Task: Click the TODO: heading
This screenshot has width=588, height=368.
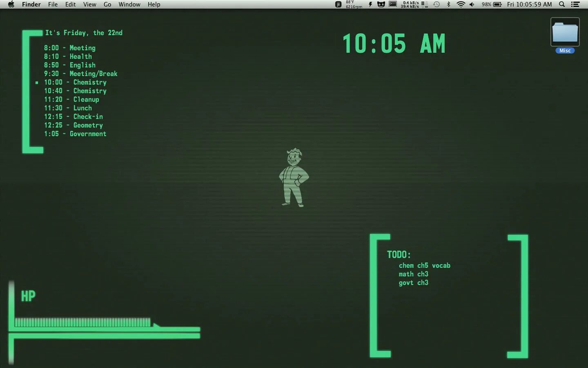Action: (399, 254)
